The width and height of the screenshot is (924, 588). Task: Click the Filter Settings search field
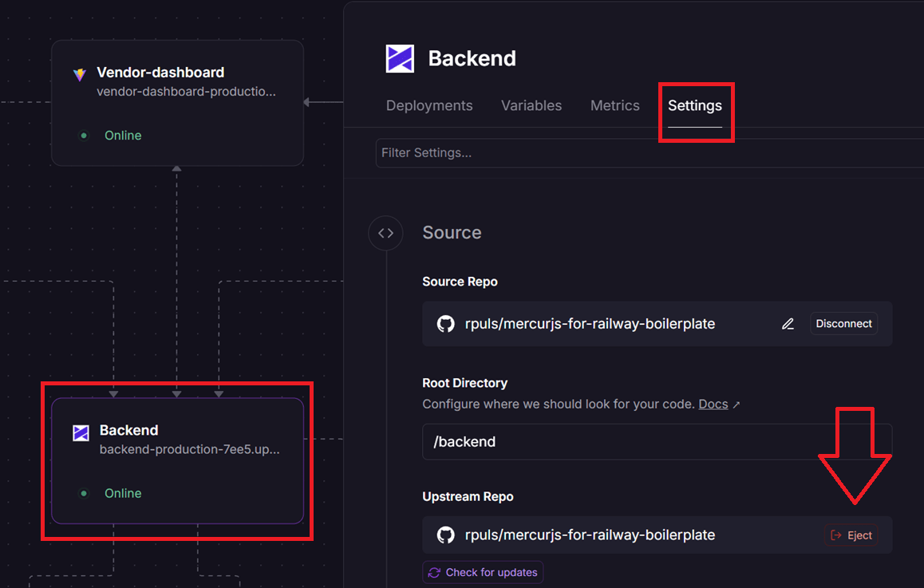click(x=646, y=152)
